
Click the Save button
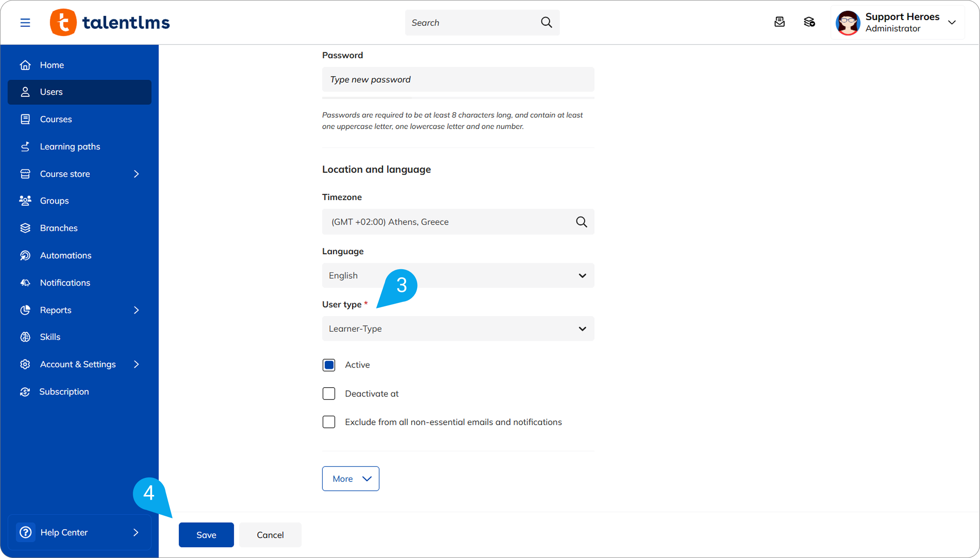(206, 535)
